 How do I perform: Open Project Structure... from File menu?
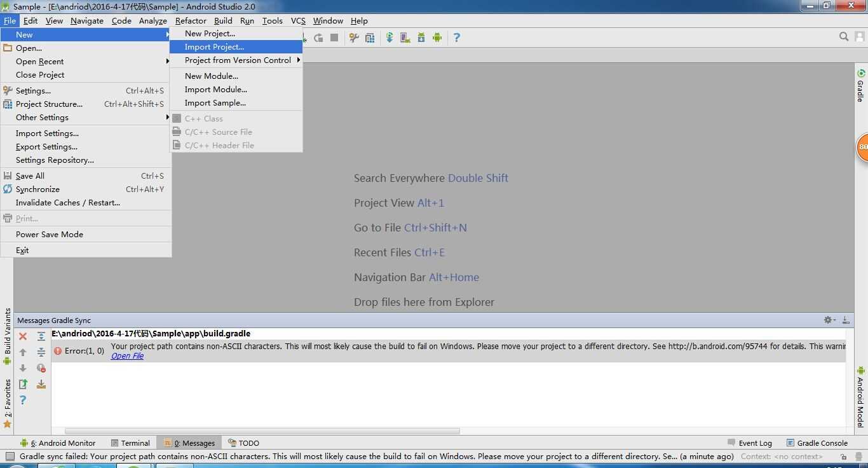(86, 104)
